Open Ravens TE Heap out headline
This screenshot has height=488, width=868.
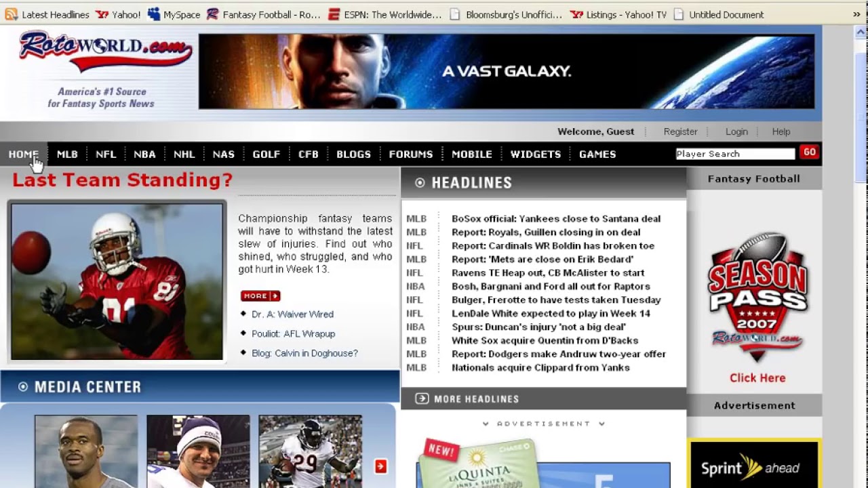point(548,272)
